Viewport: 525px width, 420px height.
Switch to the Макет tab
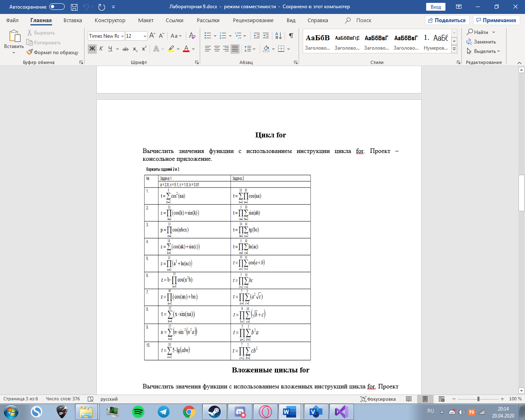point(146,20)
